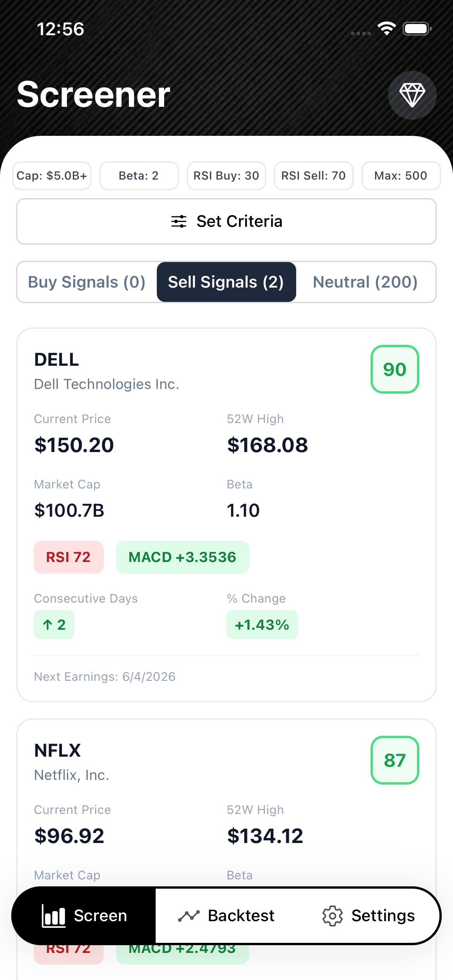
Task: Open the RSI Buy: 30 filter chip
Action: [226, 176]
